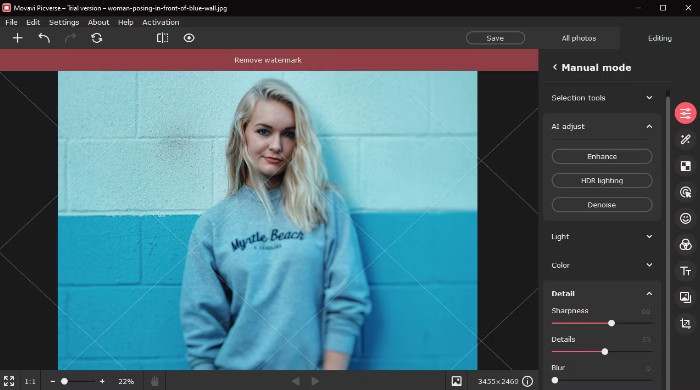This screenshot has width=700, height=390.
Task: Open the Settings menu
Action: pos(64,22)
